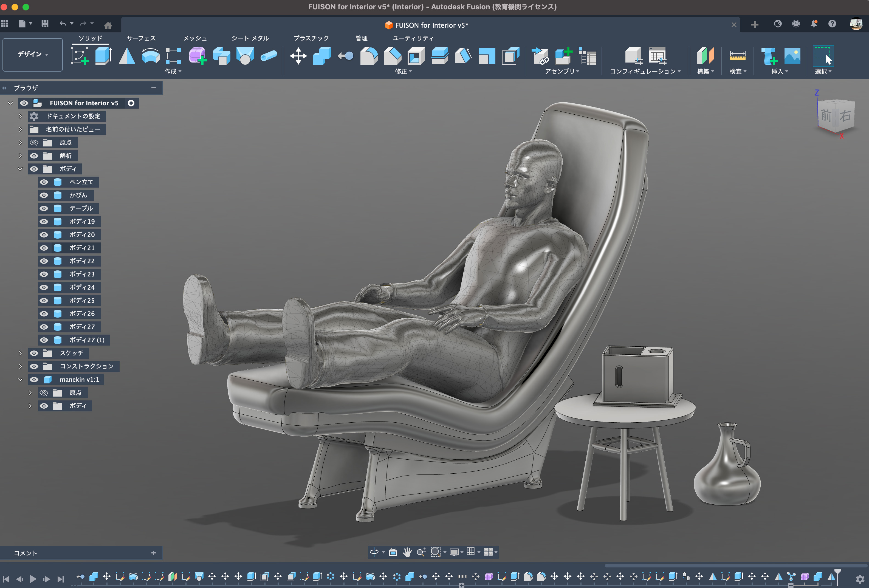Viewport: 869px width, 588px height.
Task: Open the デザイン workspace dropdown
Action: 33,54
